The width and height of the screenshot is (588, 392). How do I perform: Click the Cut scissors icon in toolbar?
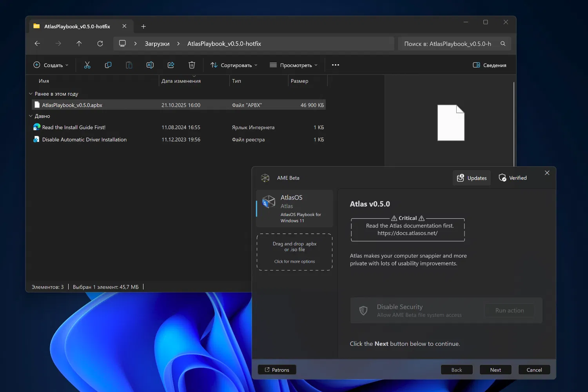click(87, 65)
